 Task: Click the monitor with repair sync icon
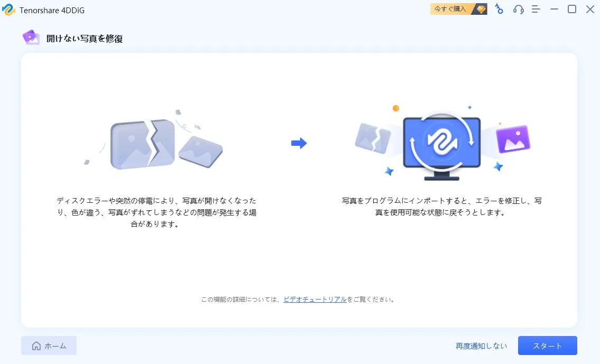[441, 143]
